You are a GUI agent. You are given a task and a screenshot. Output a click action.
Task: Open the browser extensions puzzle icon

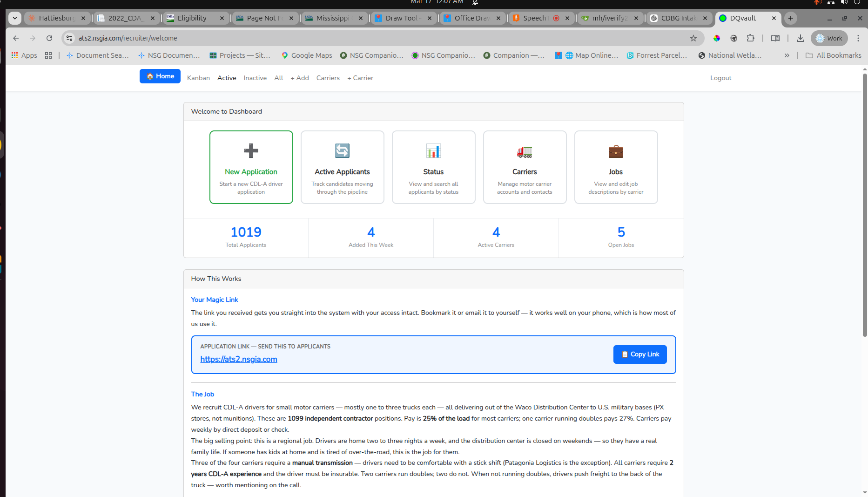coord(750,38)
